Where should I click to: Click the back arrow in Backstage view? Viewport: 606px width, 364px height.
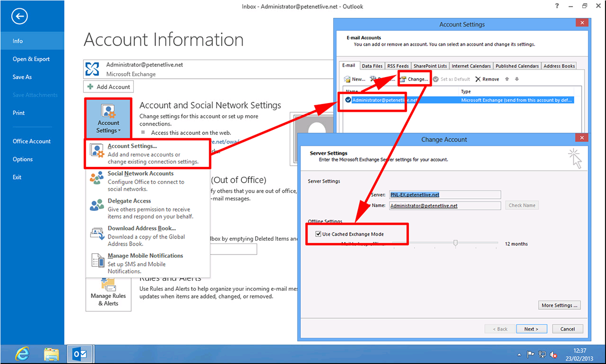19,16
